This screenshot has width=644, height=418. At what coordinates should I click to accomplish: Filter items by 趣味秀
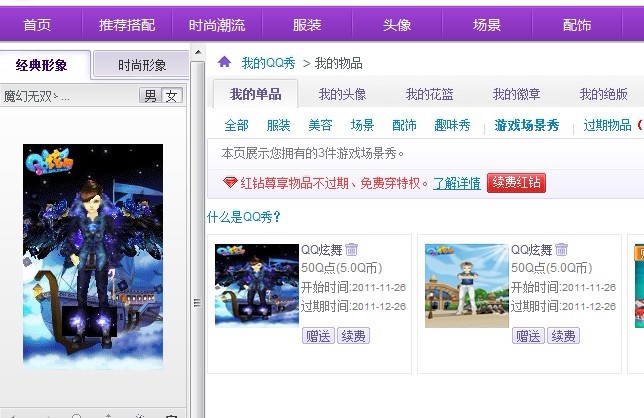pyautogui.click(x=452, y=125)
